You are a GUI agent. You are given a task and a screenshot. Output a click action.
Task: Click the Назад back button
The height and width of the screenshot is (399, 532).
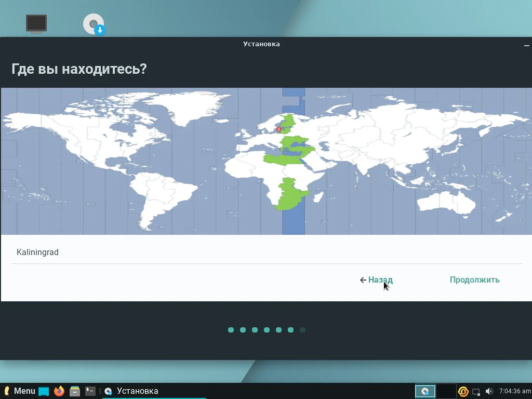pos(376,280)
